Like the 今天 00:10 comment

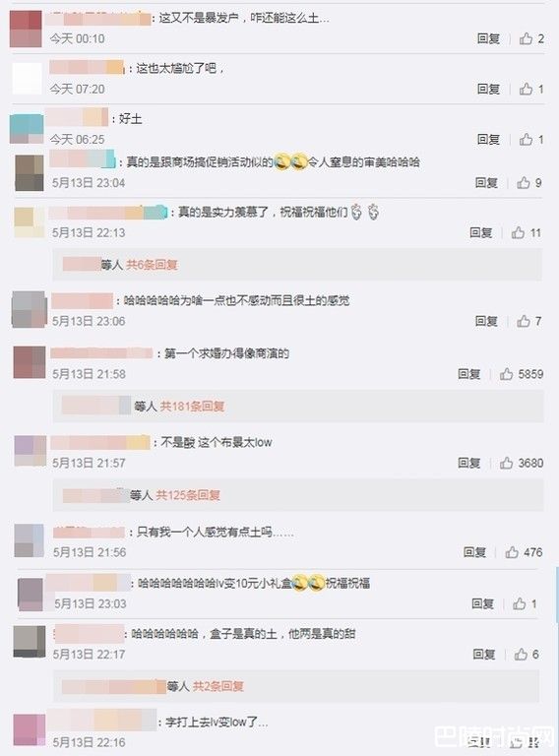526,38
